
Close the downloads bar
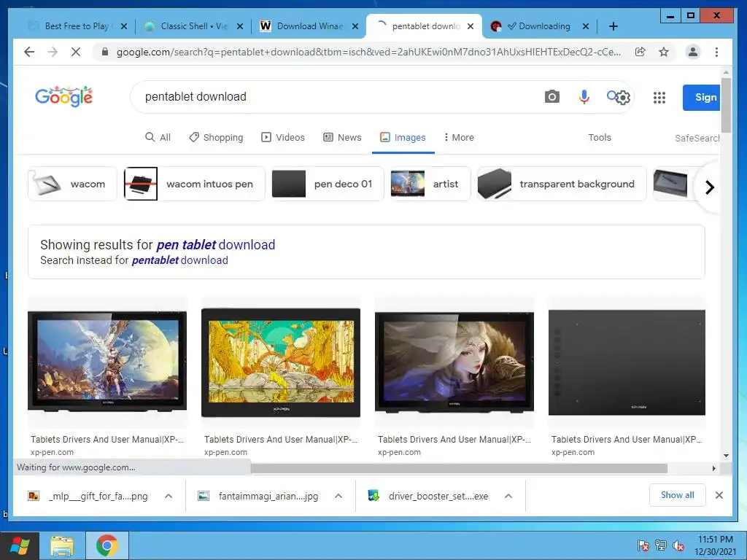(x=719, y=495)
